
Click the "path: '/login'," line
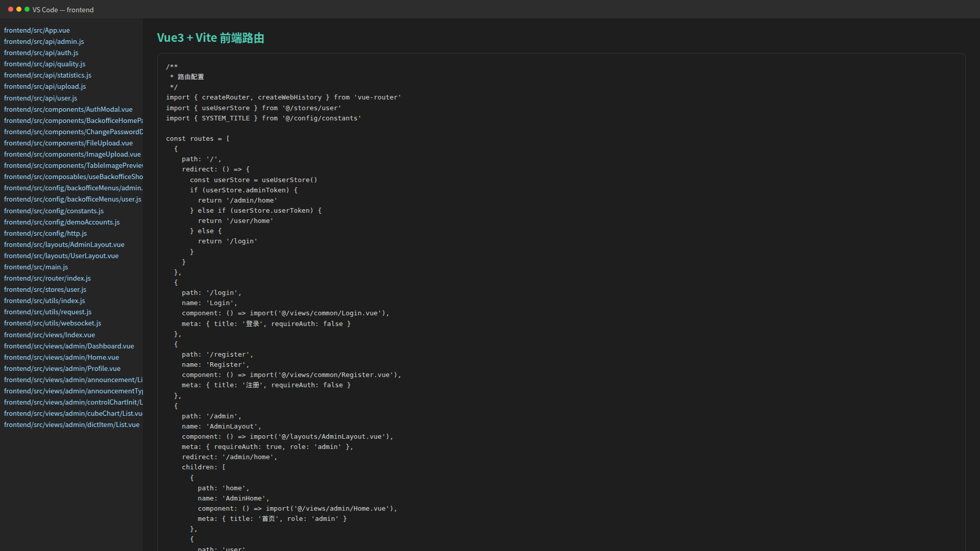pos(212,292)
